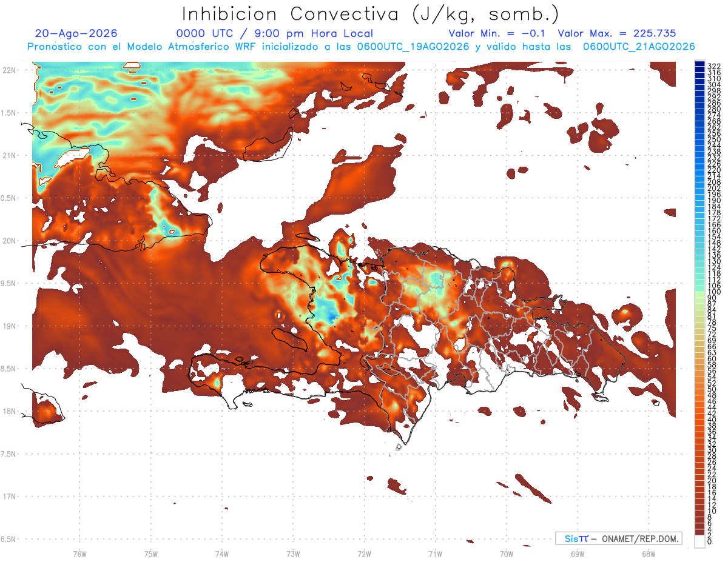Click the '0.5N' latitude label

pyautogui.click(x=9, y=198)
